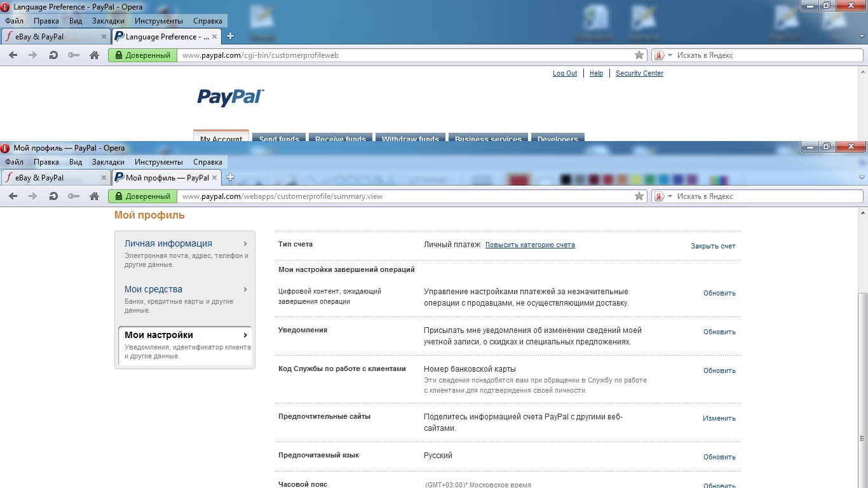Bookmark the customerprofile/summary.view page with the star icon

pos(639,196)
